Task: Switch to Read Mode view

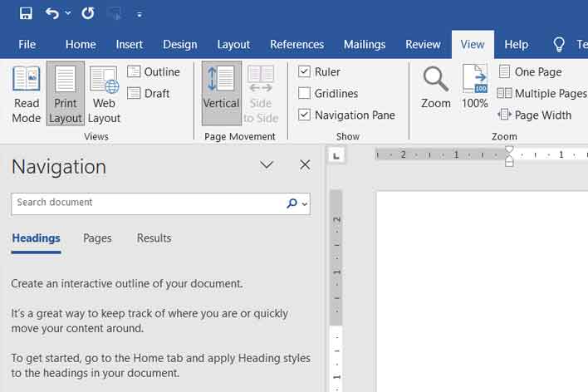Action: (x=27, y=94)
